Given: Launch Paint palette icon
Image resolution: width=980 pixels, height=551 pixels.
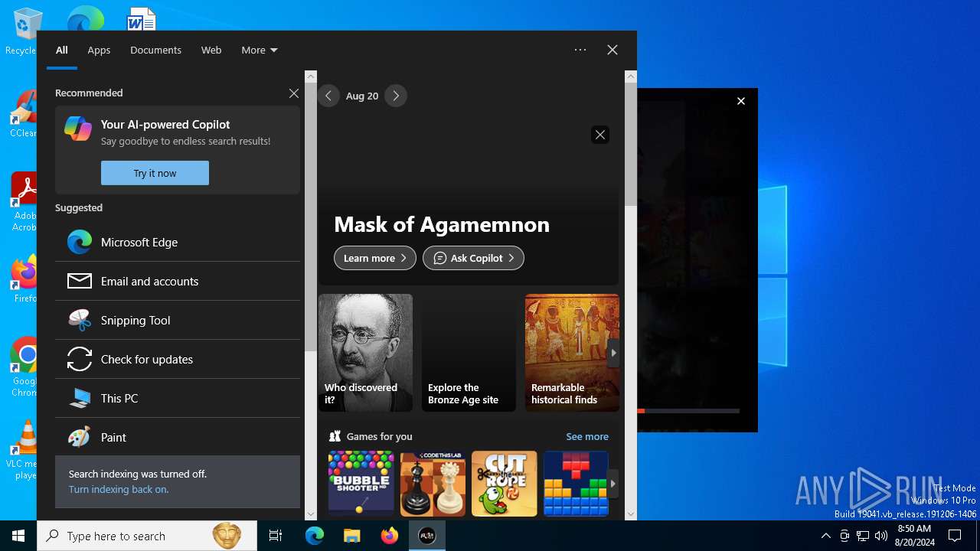Looking at the screenshot, I should (x=80, y=437).
